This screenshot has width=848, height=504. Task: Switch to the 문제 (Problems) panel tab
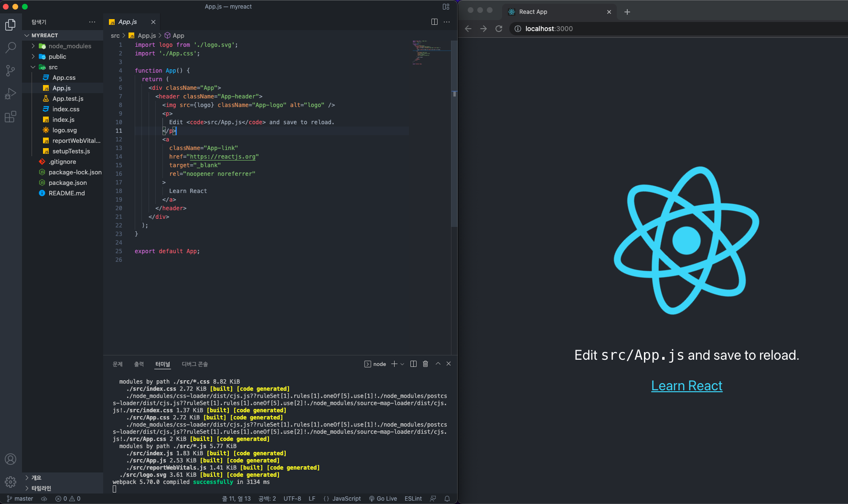118,364
